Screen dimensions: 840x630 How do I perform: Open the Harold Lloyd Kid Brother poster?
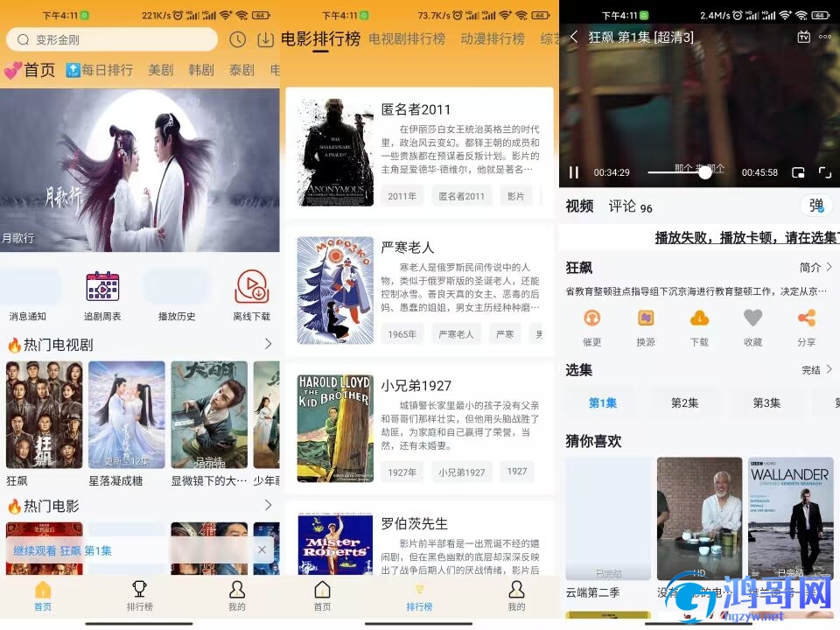(x=335, y=428)
